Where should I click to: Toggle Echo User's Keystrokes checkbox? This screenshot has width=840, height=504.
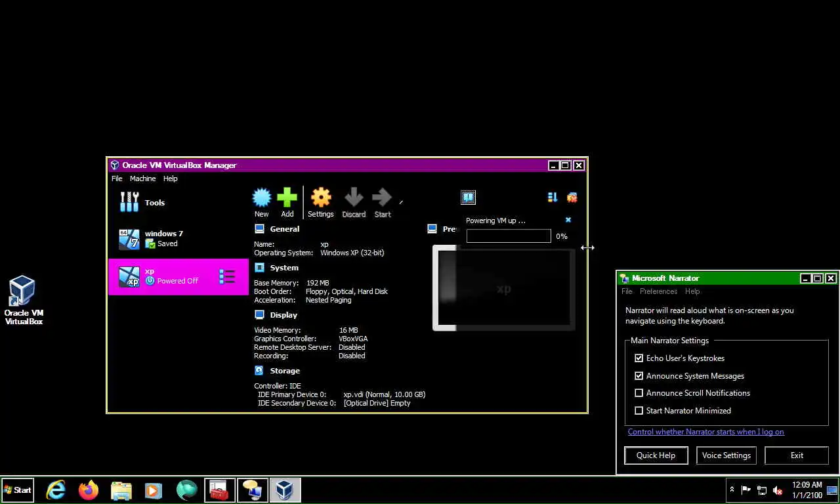point(639,358)
